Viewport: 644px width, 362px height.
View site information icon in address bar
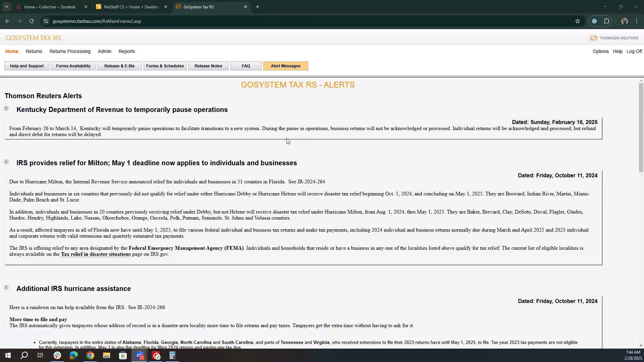click(46, 21)
